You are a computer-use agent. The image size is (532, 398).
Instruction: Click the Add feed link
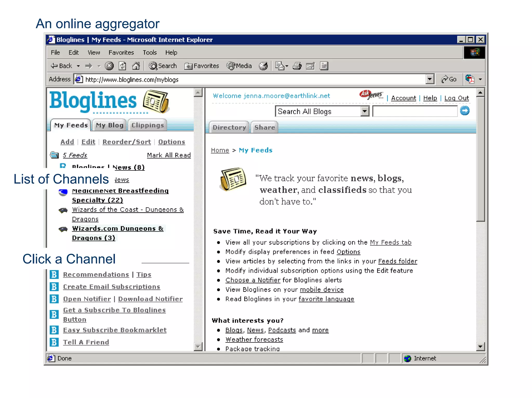pos(67,142)
